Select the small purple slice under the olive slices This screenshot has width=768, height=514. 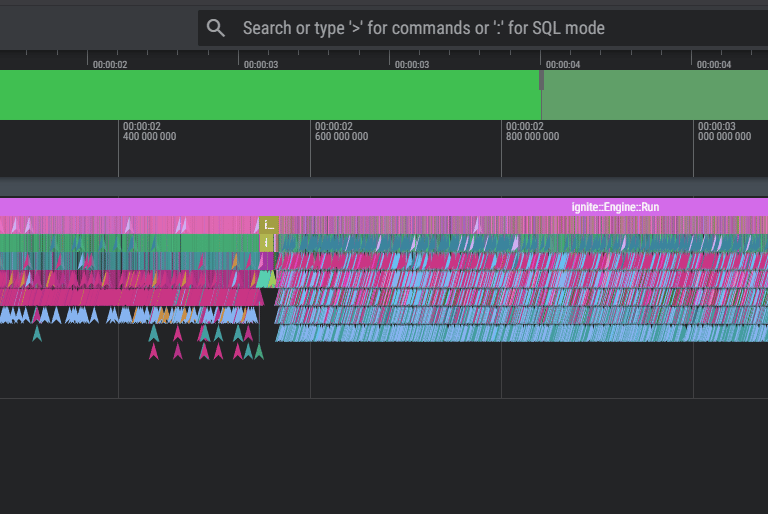point(267,260)
